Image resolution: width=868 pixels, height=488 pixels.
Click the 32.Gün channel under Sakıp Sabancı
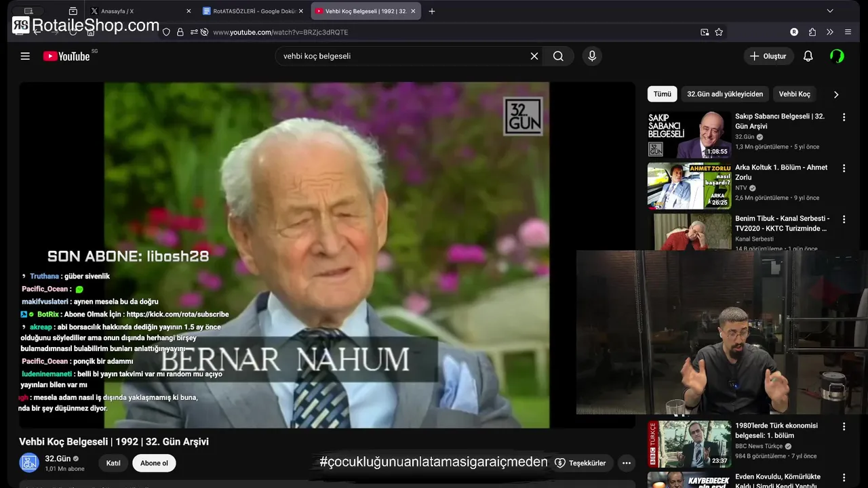[x=745, y=137]
